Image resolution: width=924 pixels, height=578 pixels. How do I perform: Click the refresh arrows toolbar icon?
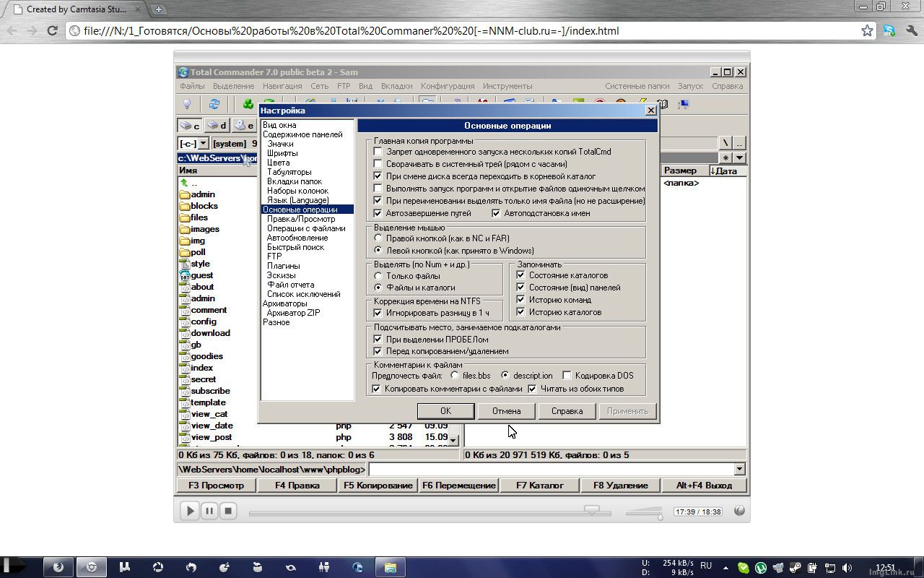(x=214, y=104)
